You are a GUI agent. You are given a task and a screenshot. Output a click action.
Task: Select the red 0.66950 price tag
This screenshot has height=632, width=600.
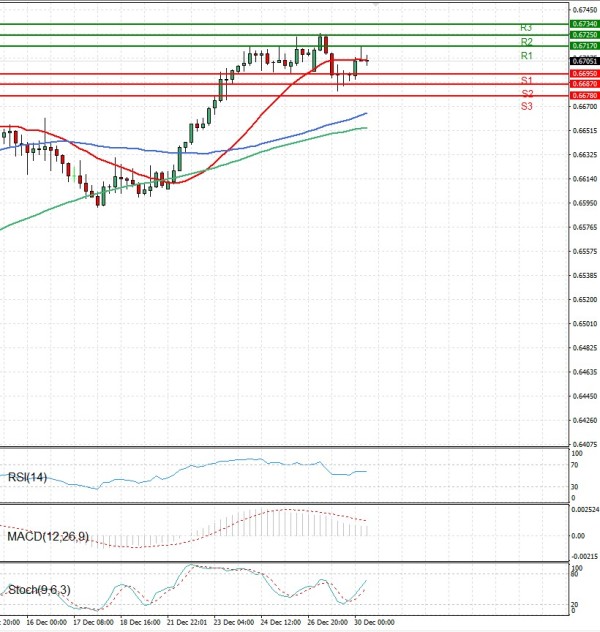pyautogui.click(x=584, y=74)
